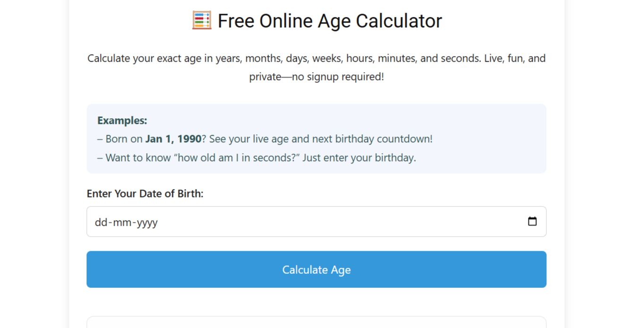Image resolution: width=644 pixels, height=328 pixels.
Task: Click the 'next birthday countdown' example line
Action: (x=265, y=139)
